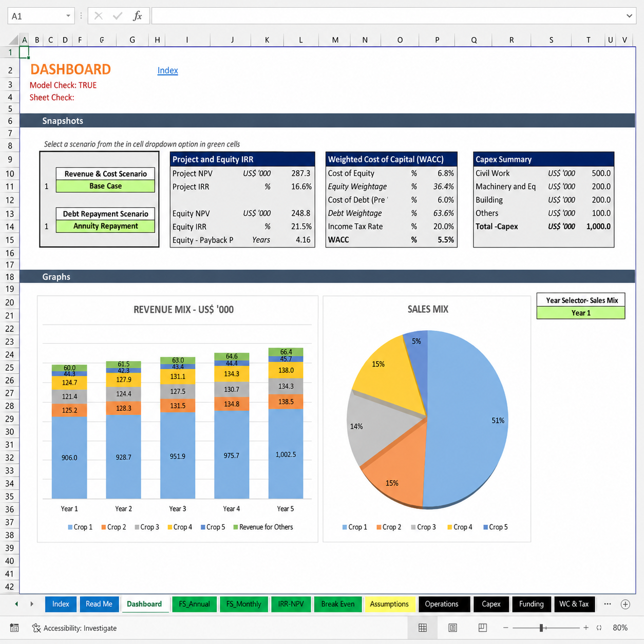Click the zoom in plus button
Screen dimensions: 644x644
coord(586,628)
